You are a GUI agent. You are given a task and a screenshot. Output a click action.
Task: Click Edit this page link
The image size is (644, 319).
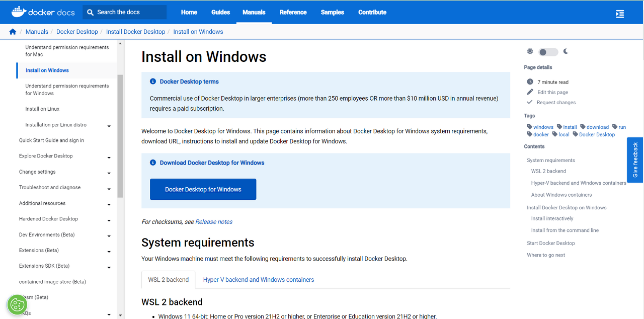tap(553, 92)
